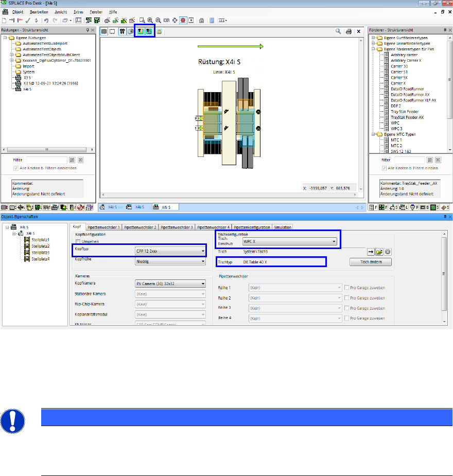Image resolution: width=453 pixels, height=476 pixels.
Task: Click the green checkmark toolbar icon
Action: coord(28,21)
